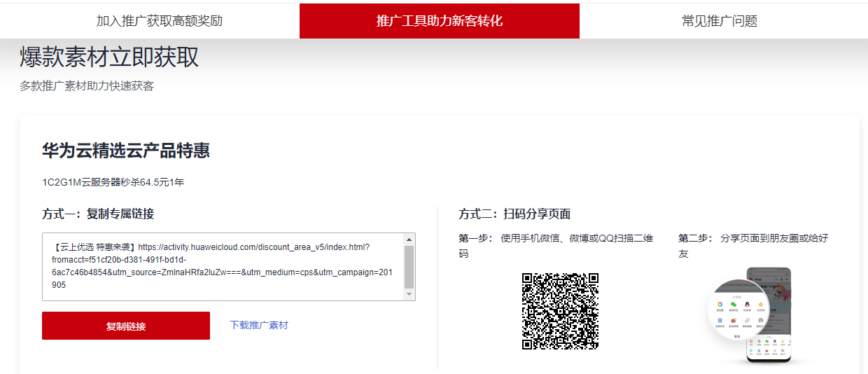The width and height of the screenshot is (868, 374).
Task: Switch to the 常见推广问题 tab
Action: point(720,21)
